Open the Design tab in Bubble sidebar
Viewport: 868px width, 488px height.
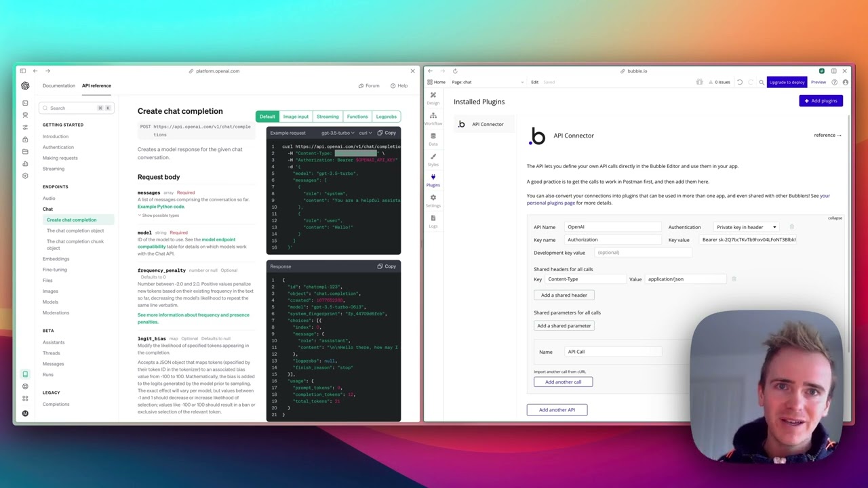pyautogui.click(x=433, y=98)
